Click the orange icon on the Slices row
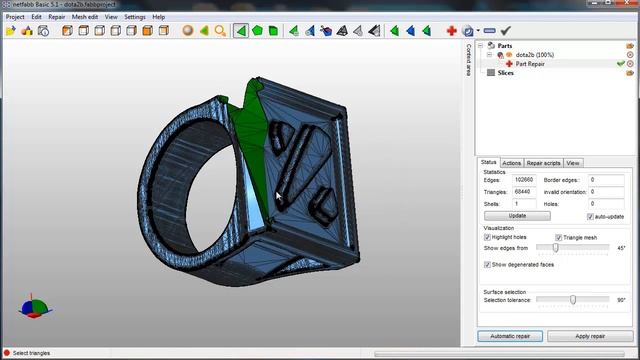Screen dimensions: 640x360 [630, 73]
